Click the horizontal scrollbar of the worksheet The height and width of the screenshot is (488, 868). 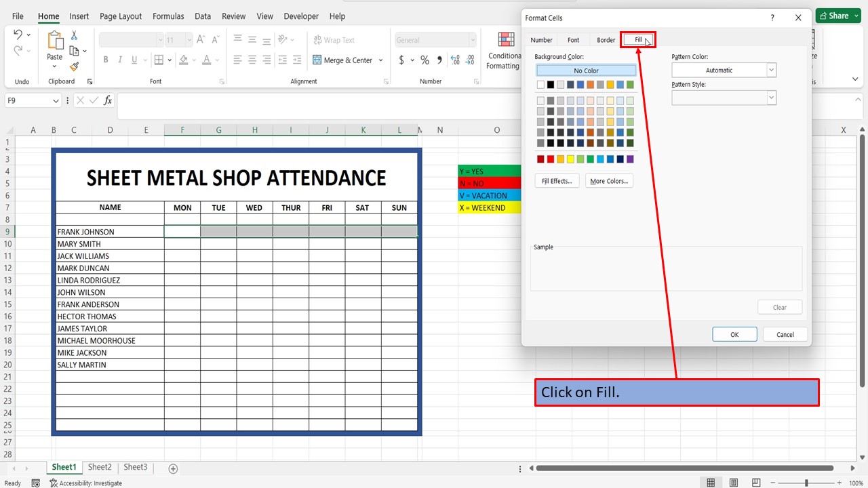tap(684, 468)
